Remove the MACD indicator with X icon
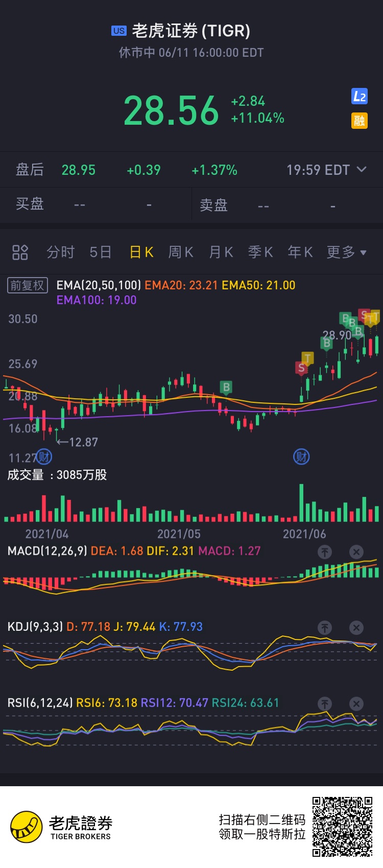 (356, 552)
